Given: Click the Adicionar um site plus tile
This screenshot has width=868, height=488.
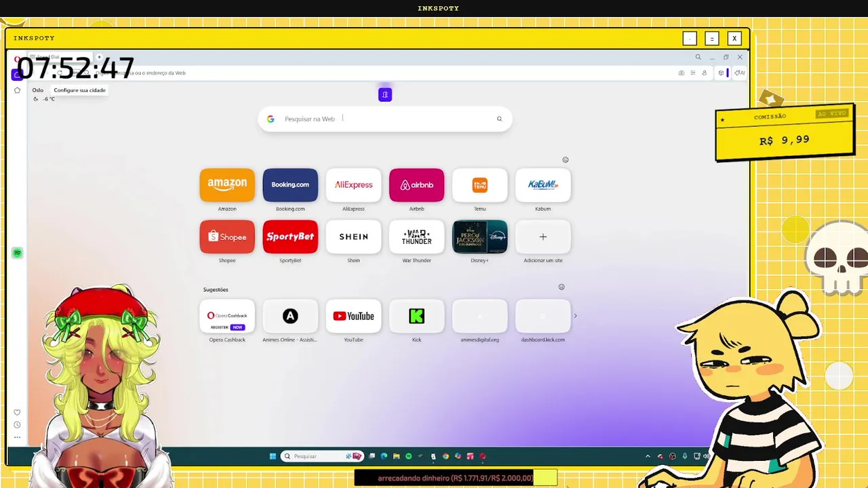Looking at the screenshot, I should tap(542, 237).
